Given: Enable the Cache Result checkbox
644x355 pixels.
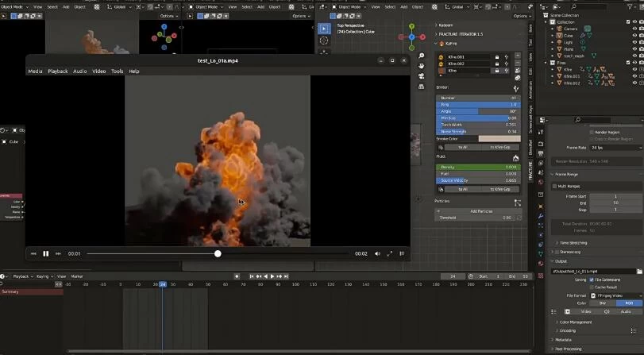Looking at the screenshot, I should tap(590, 286).
